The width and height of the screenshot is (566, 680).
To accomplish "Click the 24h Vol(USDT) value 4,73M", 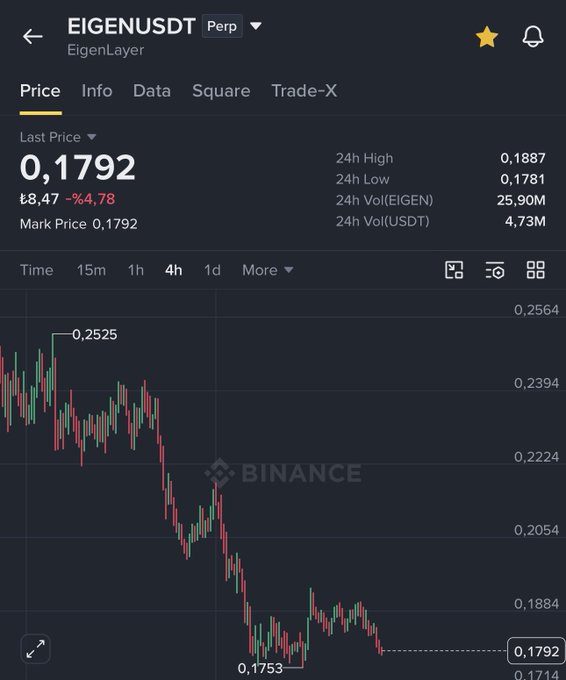I will [x=525, y=221].
